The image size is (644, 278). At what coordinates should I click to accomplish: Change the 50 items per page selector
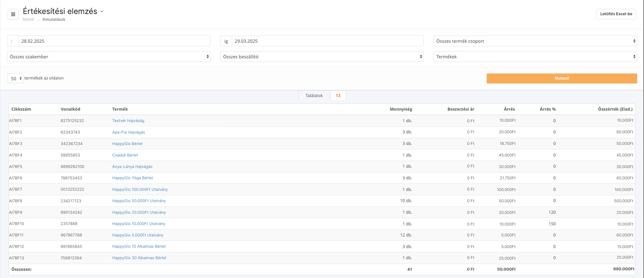pyautogui.click(x=15, y=78)
